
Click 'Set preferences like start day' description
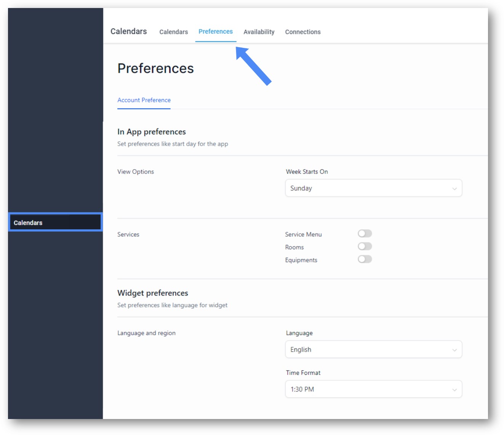[173, 144]
